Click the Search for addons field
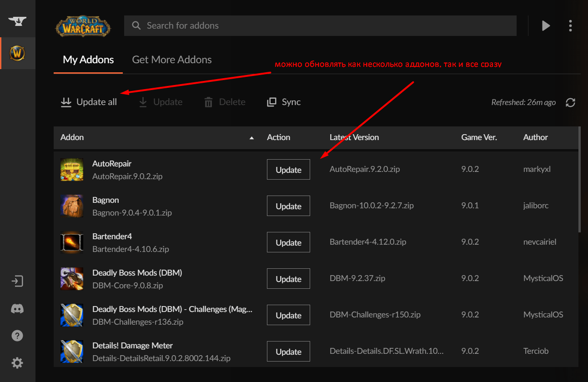Viewport: 588px width, 382px height. click(320, 26)
